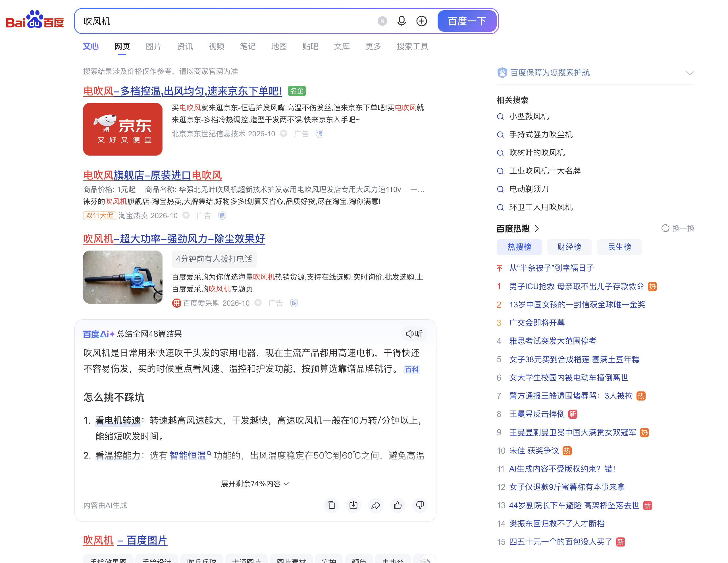Open the Baidu logo homepage
Viewport: 728px width, 563px height.
click(35, 20)
